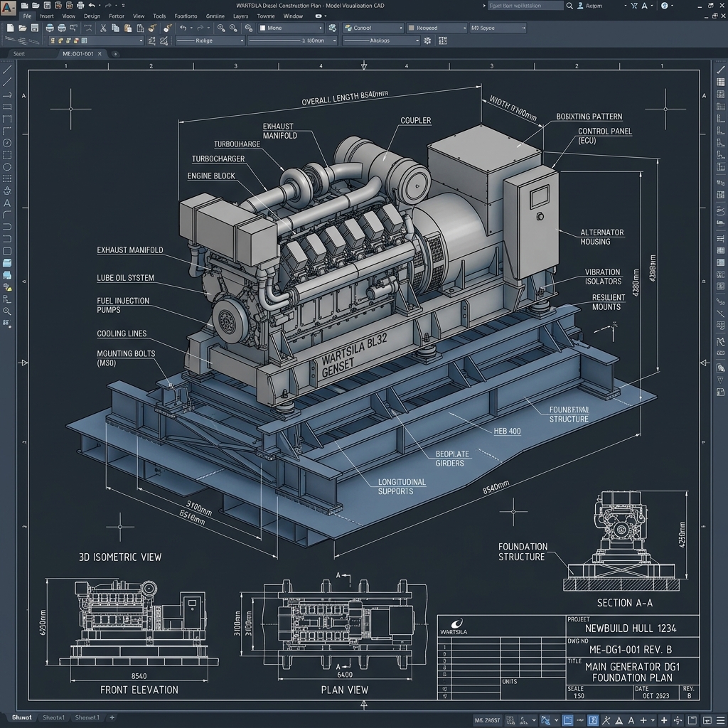Click the New document icon in the main toolbar
728x728 pixels.
tap(10, 28)
